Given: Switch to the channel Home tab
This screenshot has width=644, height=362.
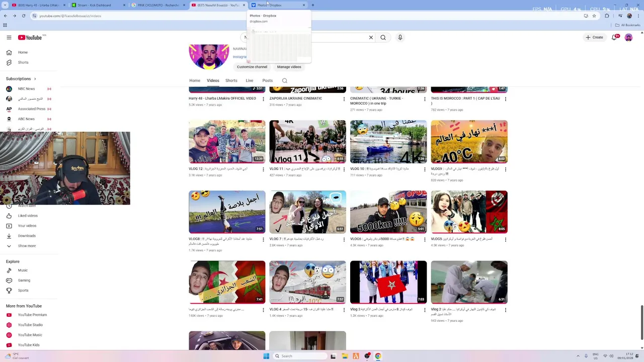Looking at the screenshot, I should [x=195, y=80].
